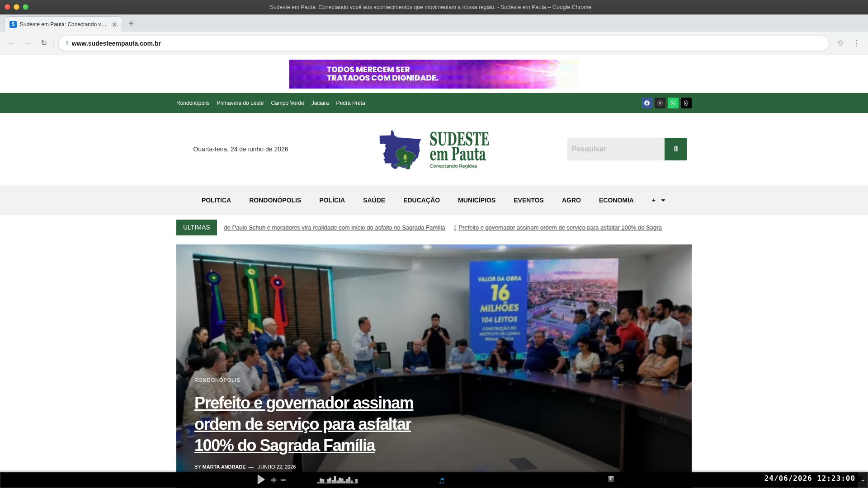Open the ECONOMIA menu item

click(616, 200)
